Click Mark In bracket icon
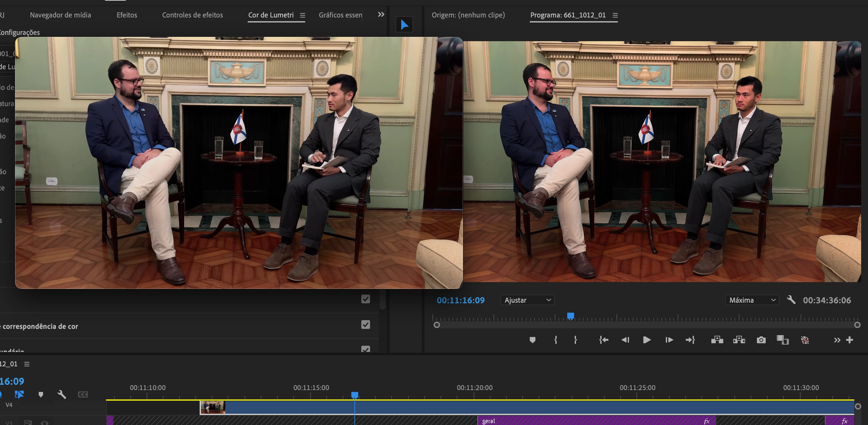Viewport: 868px width, 425px height. pos(556,340)
